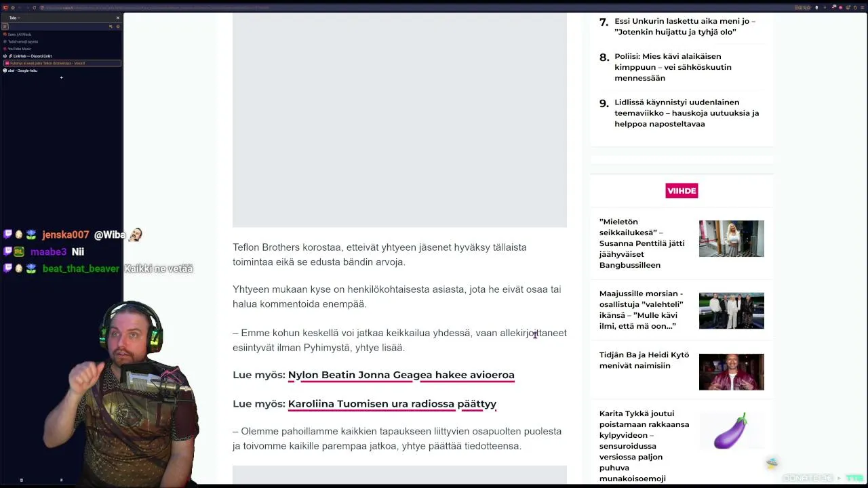Open article Essi Unkurin laskettu aika meni jo
Image resolution: width=868 pixels, height=488 pixels.
[685, 26]
